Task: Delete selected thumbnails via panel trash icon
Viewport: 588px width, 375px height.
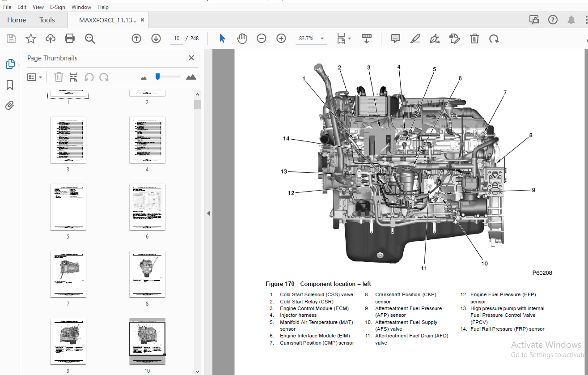Action: tap(59, 77)
